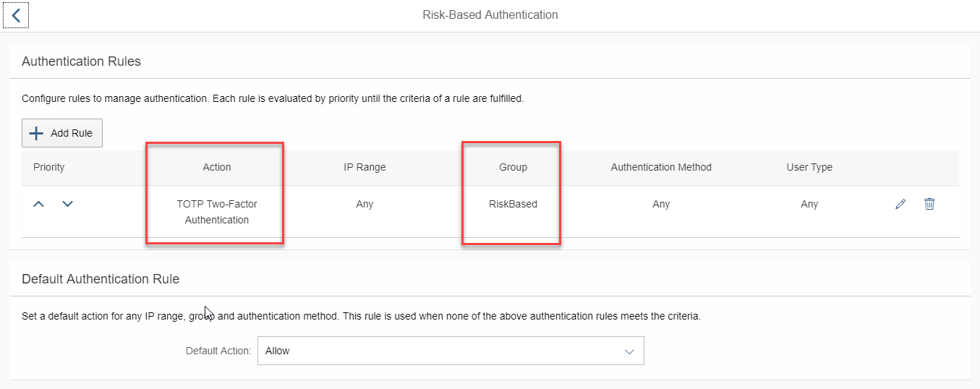This screenshot has height=389, width=980.
Task: Click the User Type column header
Action: point(809,167)
